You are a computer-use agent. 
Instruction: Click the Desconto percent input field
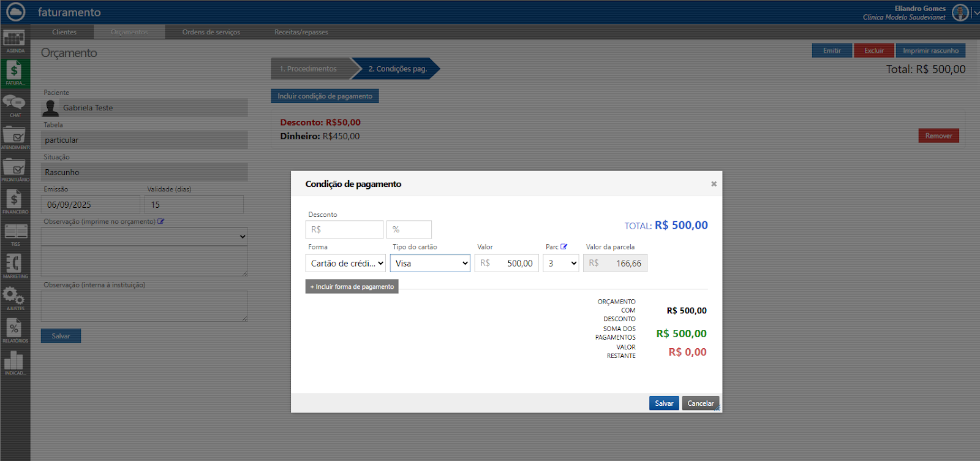pos(409,230)
